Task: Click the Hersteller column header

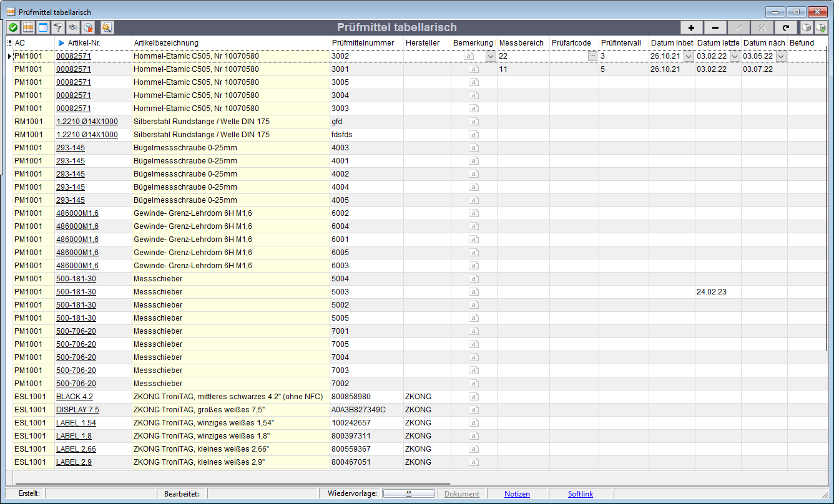Action: point(427,42)
